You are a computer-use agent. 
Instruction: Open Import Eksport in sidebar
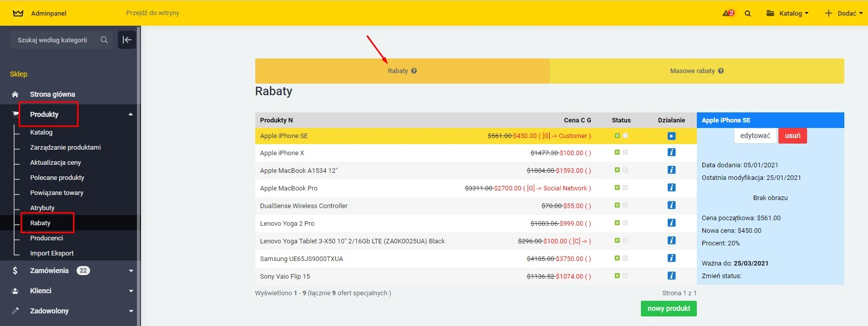point(52,253)
